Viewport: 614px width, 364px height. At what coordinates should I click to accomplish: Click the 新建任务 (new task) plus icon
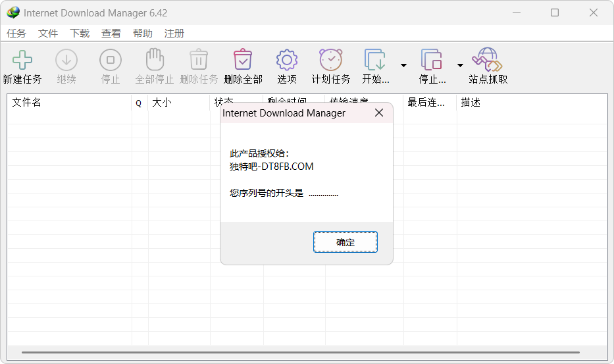(x=22, y=60)
